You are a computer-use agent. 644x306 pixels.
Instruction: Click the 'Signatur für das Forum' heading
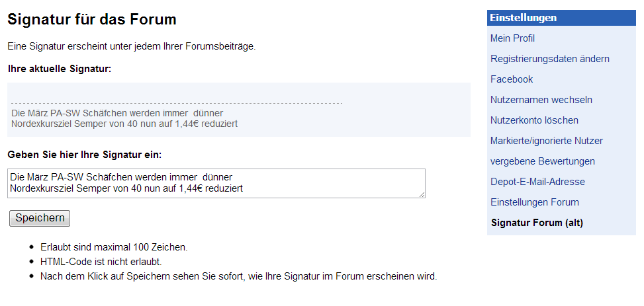(x=92, y=20)
